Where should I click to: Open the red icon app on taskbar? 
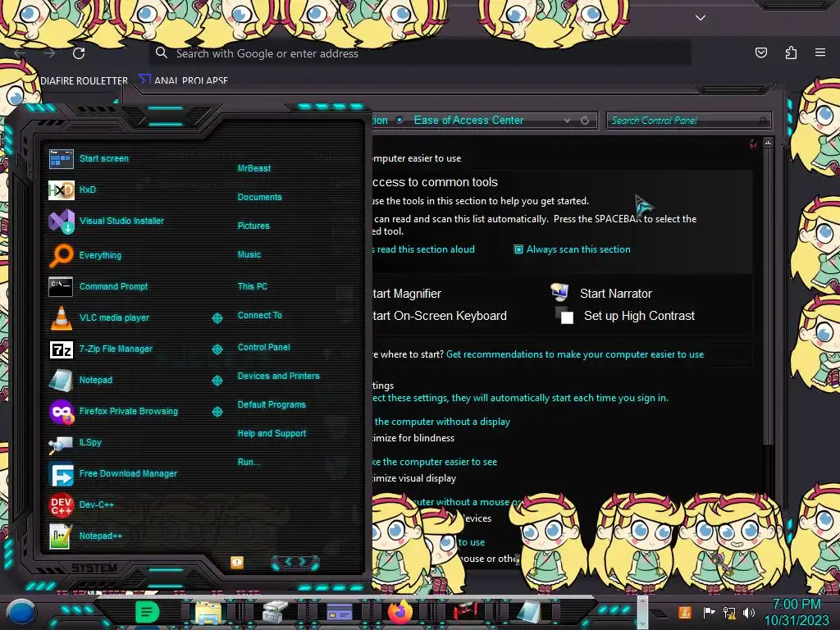point(466,612)
